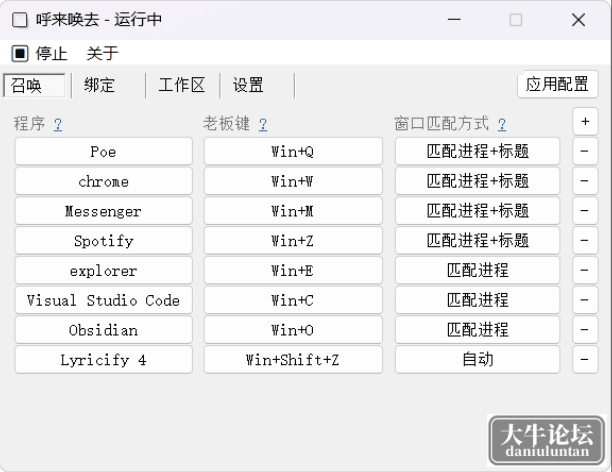Add a new row with plus button
Image resolution: width=612 pixels, height=472 pixels.
tap(585, 121)
